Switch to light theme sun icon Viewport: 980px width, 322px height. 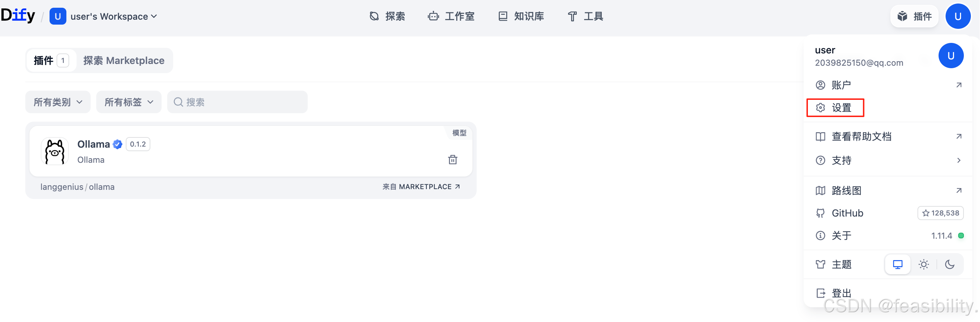[923, 264]
